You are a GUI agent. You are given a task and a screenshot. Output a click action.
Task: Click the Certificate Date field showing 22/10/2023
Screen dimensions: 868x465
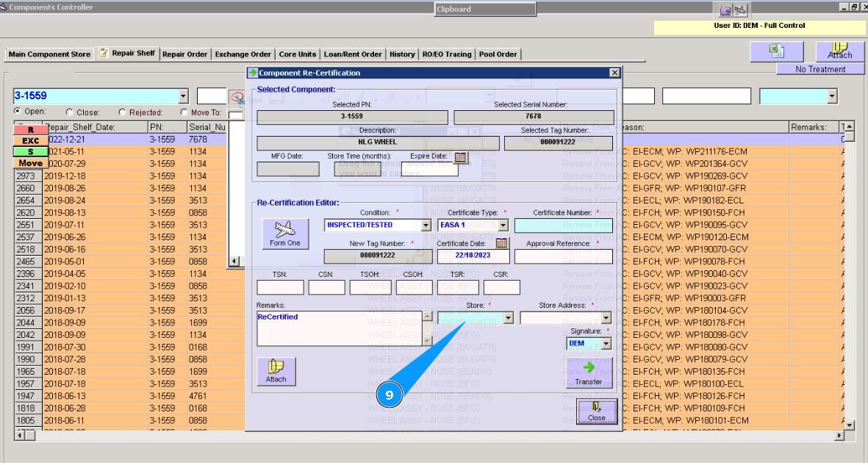473,256
